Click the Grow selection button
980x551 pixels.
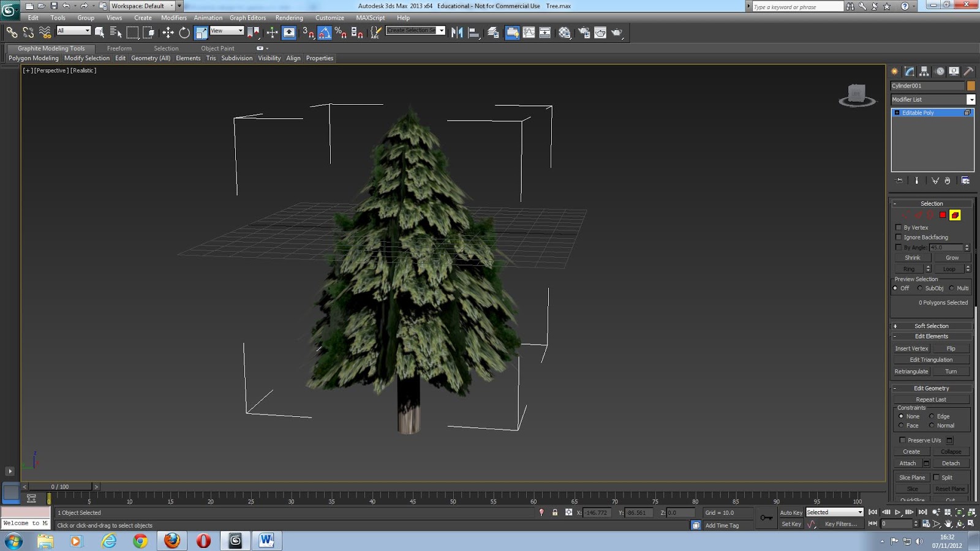click(952, 257)
